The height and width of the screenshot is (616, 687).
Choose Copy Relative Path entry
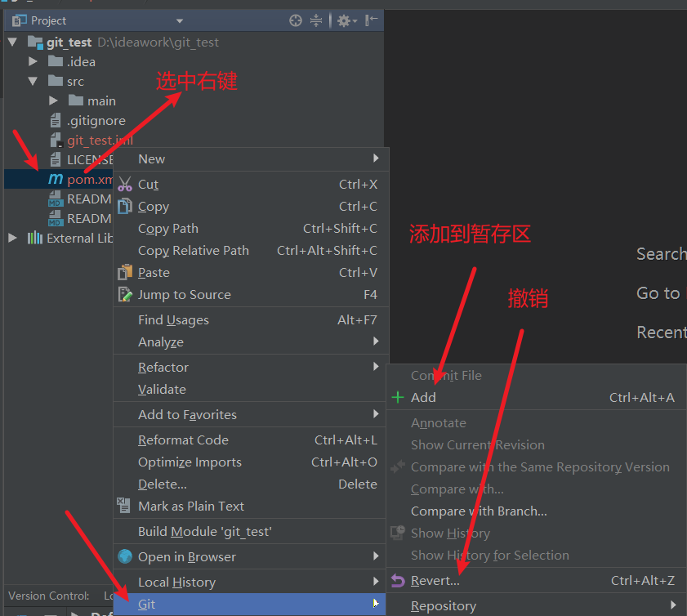(x=251, y=250)
